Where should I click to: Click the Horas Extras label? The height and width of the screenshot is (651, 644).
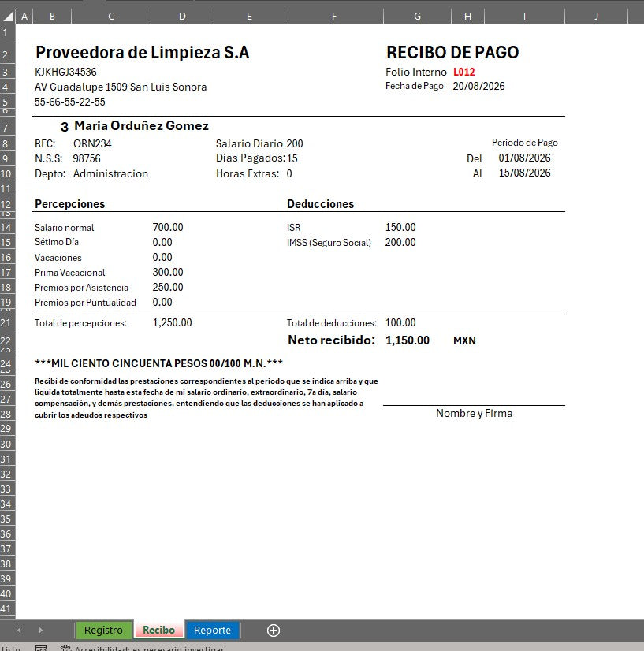248,173
